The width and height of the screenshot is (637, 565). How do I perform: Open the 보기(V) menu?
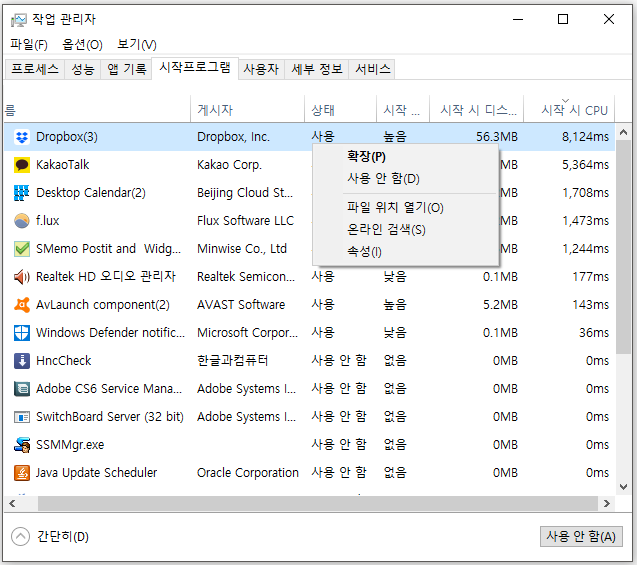(x=137, y=44)
